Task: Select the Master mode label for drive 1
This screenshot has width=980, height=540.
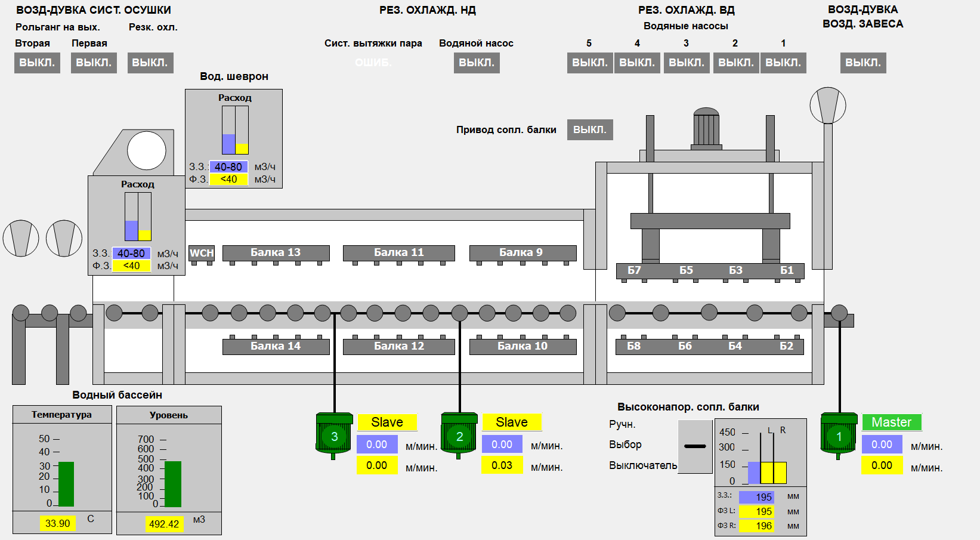Action: [891, 422]
